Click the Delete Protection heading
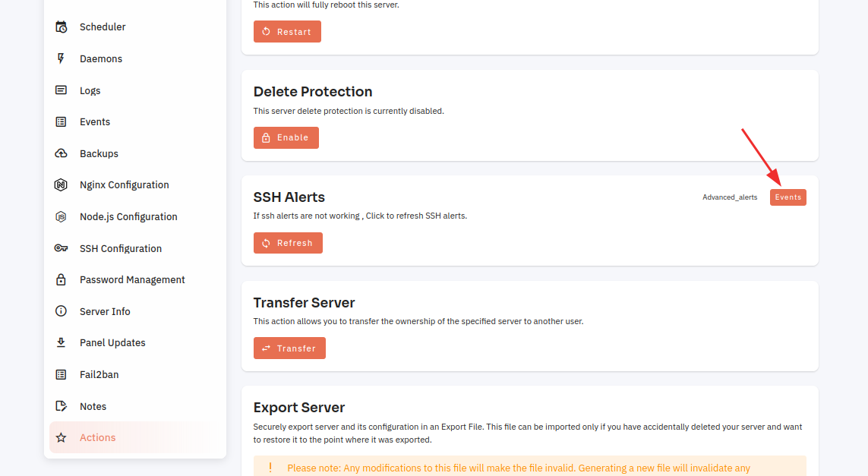Image resolution: width=868 pixels, height=476 pixels. click(313, 91)
